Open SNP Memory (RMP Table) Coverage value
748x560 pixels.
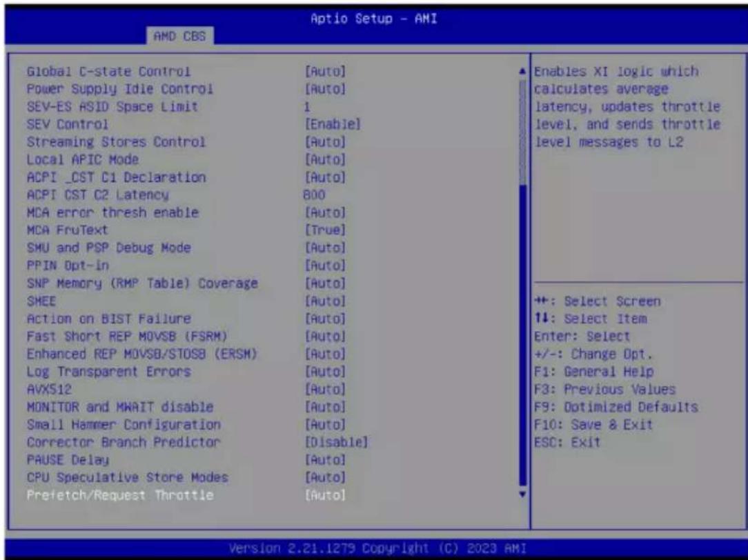click(x=325, y=283)
